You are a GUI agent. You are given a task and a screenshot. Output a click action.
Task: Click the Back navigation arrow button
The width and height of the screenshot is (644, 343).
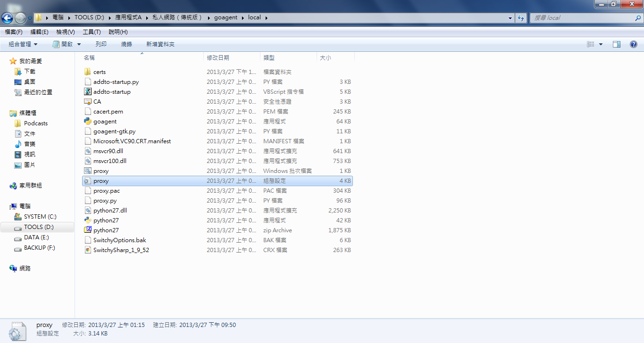(7, 18)
